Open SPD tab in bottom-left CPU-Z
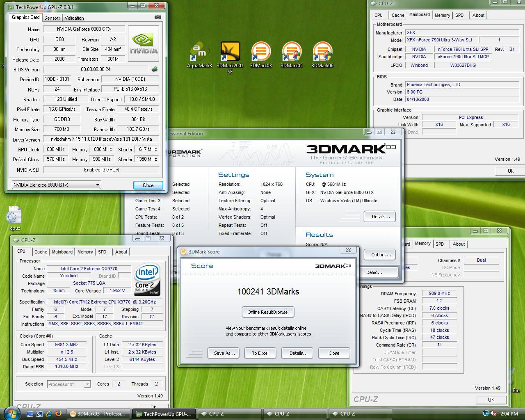Screen dimensions: 525x420 (102, 252)
